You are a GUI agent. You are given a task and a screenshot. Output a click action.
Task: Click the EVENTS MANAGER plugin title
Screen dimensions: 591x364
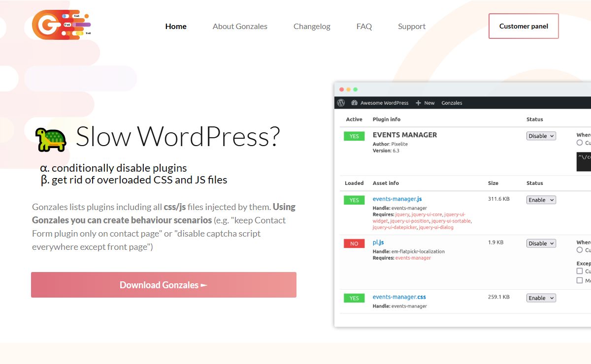tap(405, 135)
